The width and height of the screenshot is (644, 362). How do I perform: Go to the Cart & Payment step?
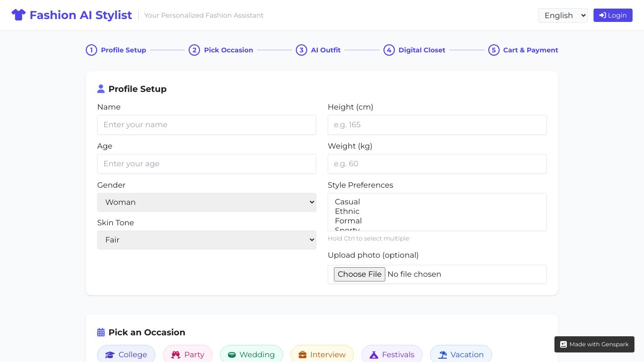pyautogui.click(x=523, y=50)
